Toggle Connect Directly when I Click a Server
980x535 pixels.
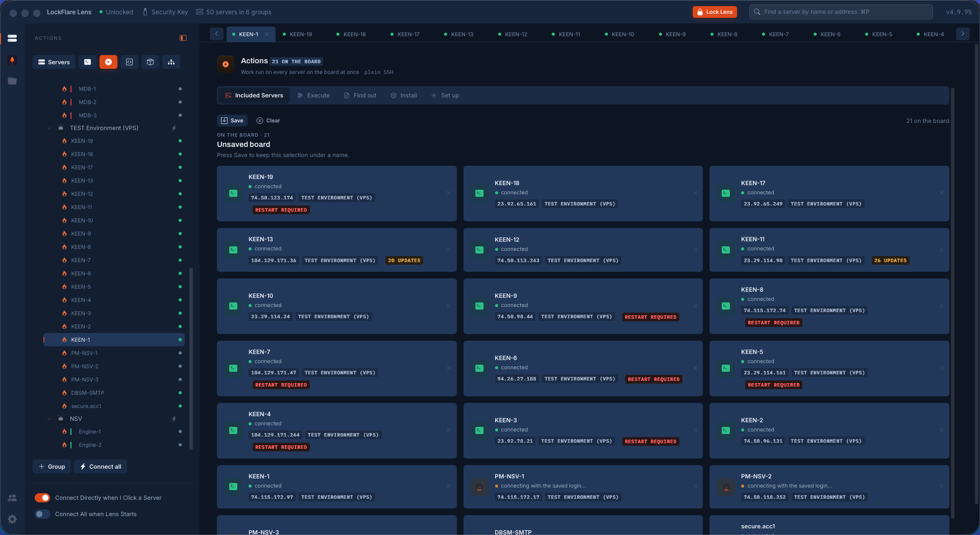(x=42, y=498)
